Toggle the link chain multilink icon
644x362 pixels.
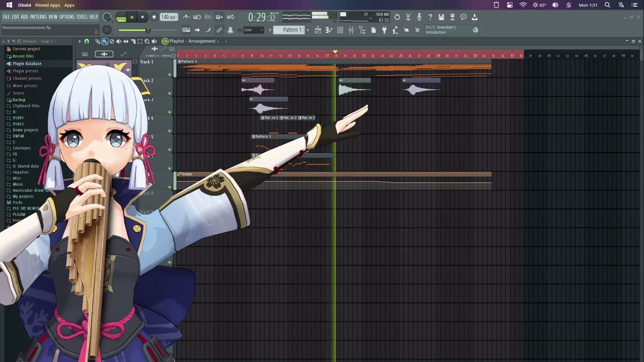pyautogui.click(x=219, y=30)
